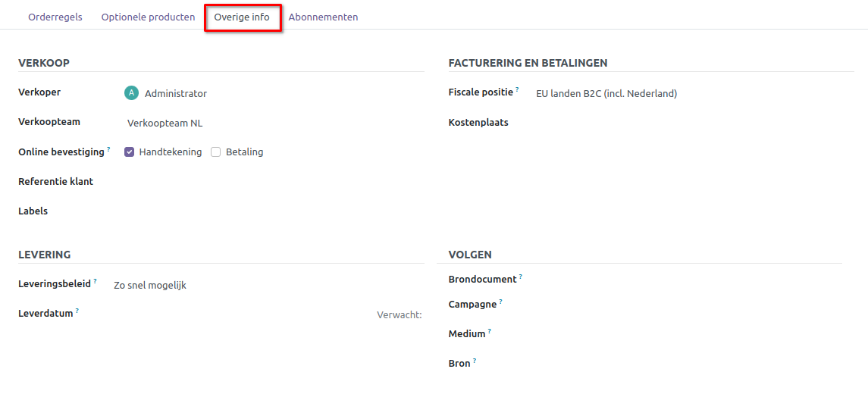
Task: Open the Optionele producten tab
Action: (148, 17)
